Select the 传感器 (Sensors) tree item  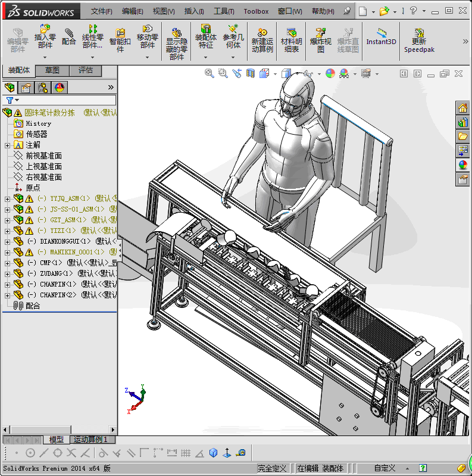click(36, 134)
